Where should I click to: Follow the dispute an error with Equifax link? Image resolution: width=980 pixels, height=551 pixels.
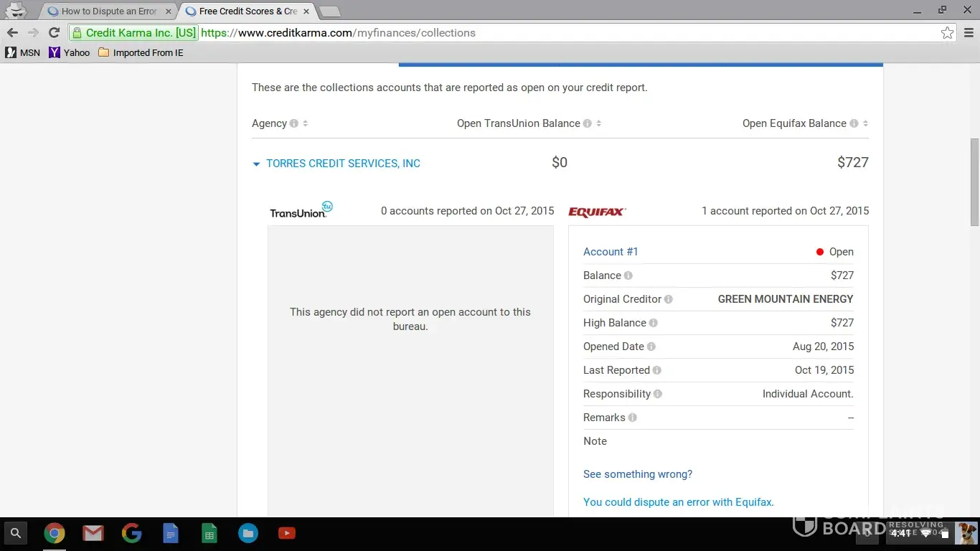pos(679,502)
